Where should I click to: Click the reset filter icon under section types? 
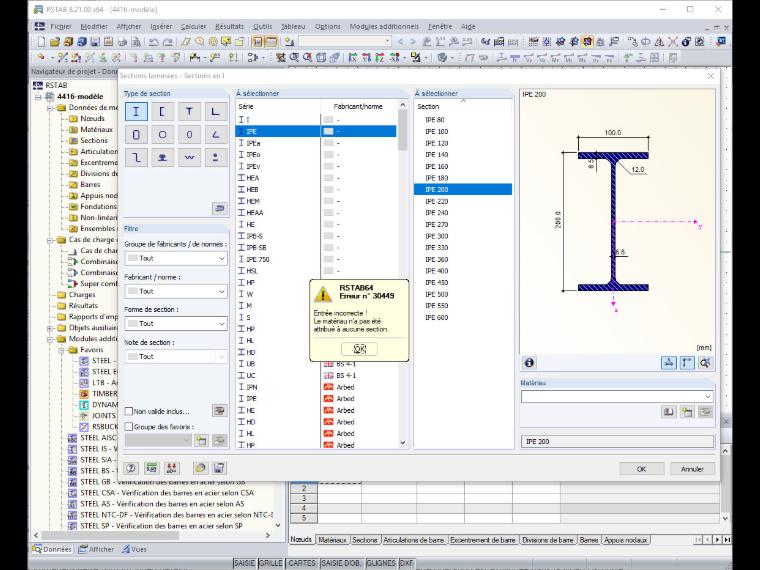click(220, 208)
